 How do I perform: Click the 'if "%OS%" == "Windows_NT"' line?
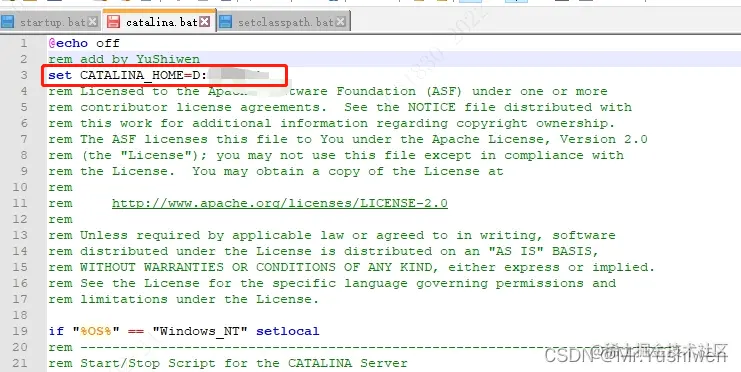(184, 331)
